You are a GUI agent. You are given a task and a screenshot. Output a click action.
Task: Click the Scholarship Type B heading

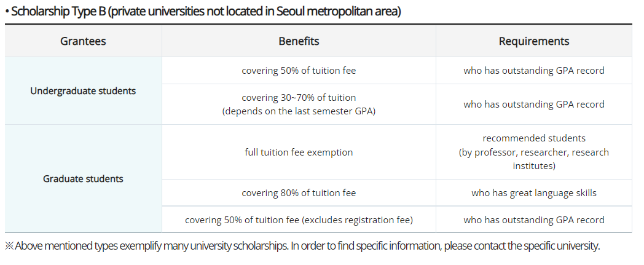(203, 12)
